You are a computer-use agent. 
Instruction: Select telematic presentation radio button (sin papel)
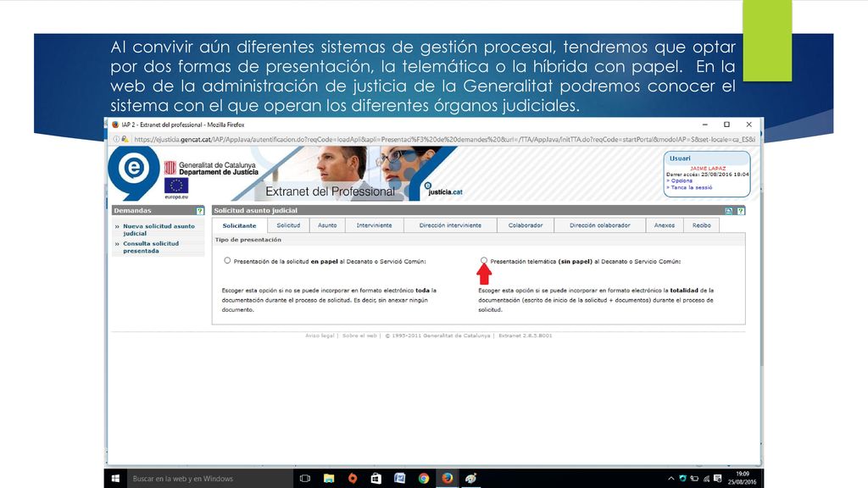[484, 260]
